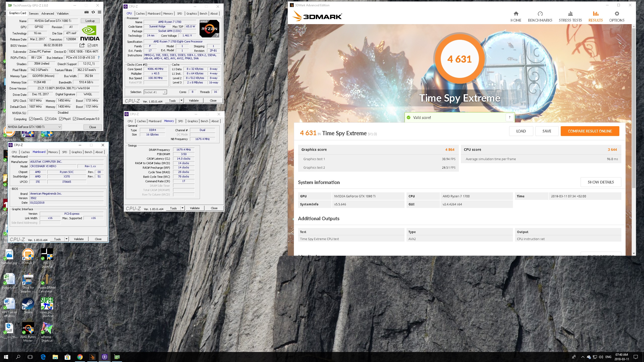Click the valid score help question mark
This screenshot has width=644, height=362.
point(509,117)
